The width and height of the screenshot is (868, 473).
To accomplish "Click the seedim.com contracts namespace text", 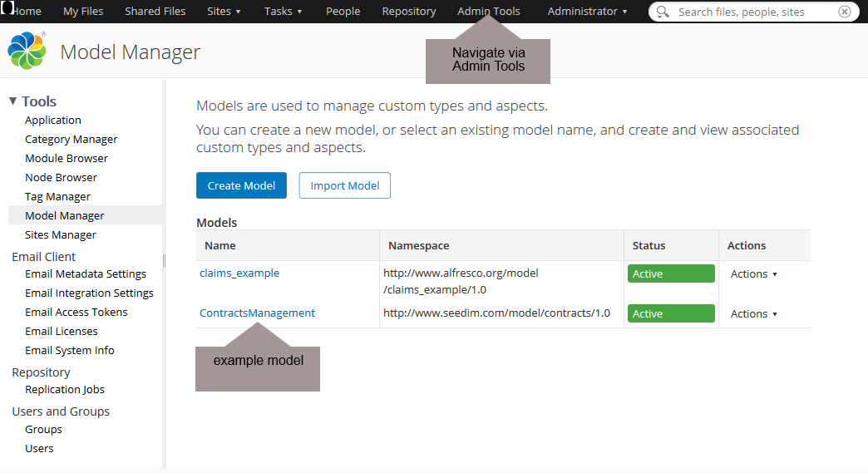I will point(496,313).
